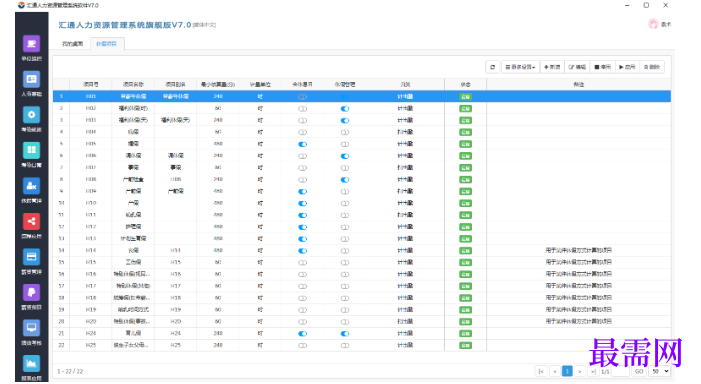Image resolution: width=701 pixels, height=384 pixels.
Task: Click the app logo in the title bar
Action: (21, 5)
